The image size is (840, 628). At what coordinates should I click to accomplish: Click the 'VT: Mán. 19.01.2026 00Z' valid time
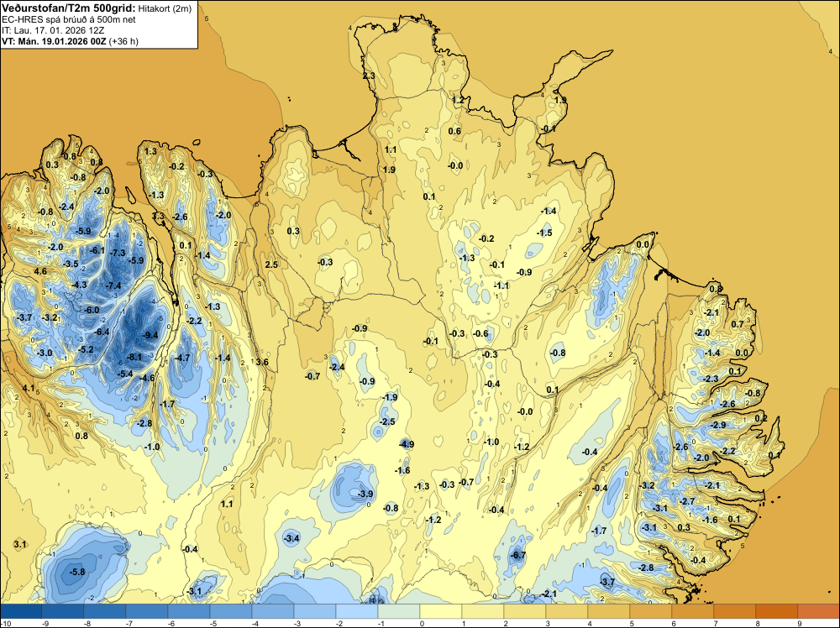pos(54,41)
